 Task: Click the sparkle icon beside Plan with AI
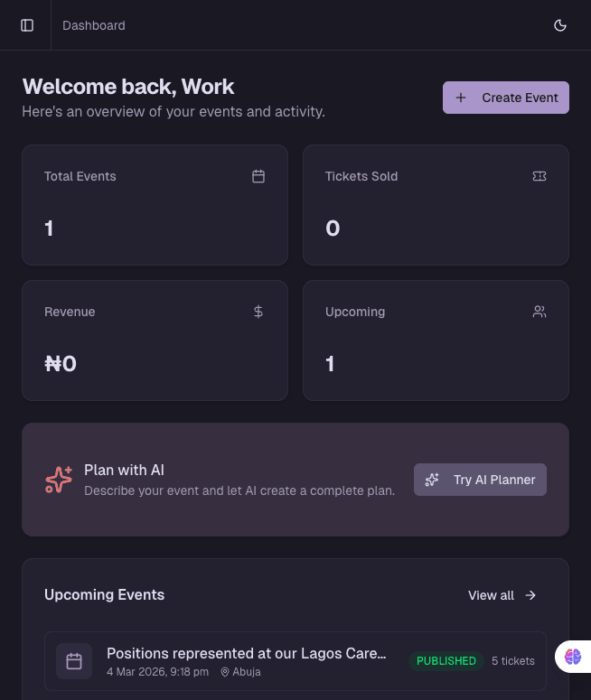click(59, 480)
